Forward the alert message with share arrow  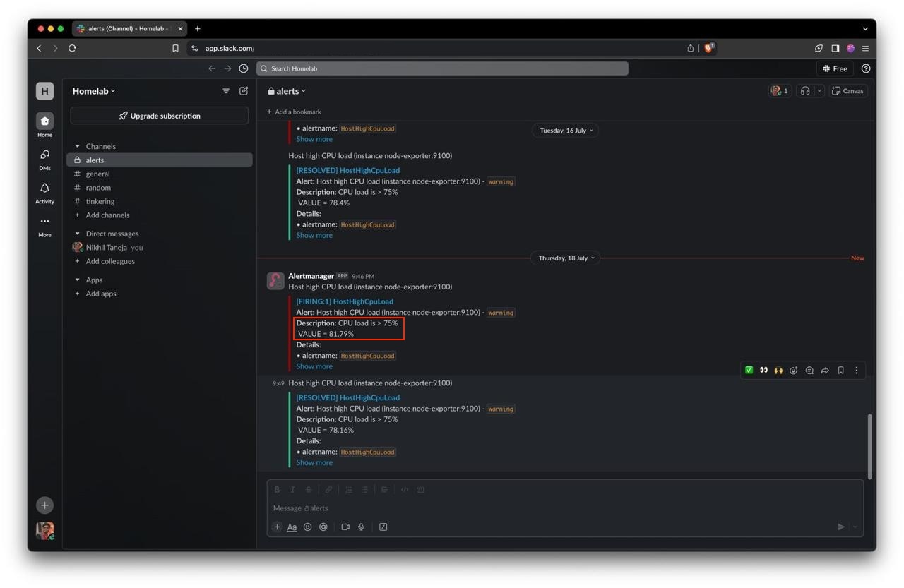tap(825, 370)
